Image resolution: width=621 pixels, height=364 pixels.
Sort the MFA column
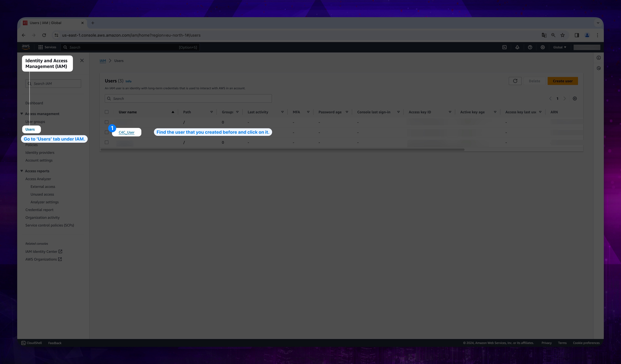pyautogui.click(x=308, y=112)
